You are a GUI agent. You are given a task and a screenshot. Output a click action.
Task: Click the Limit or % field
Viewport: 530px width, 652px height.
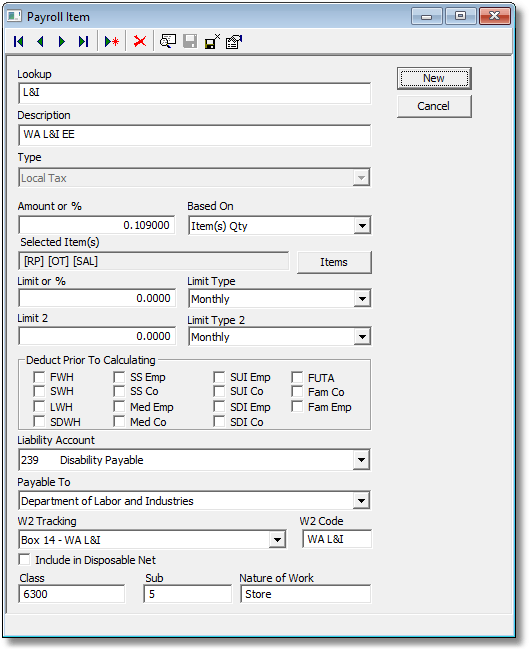(x=97, y=299)
